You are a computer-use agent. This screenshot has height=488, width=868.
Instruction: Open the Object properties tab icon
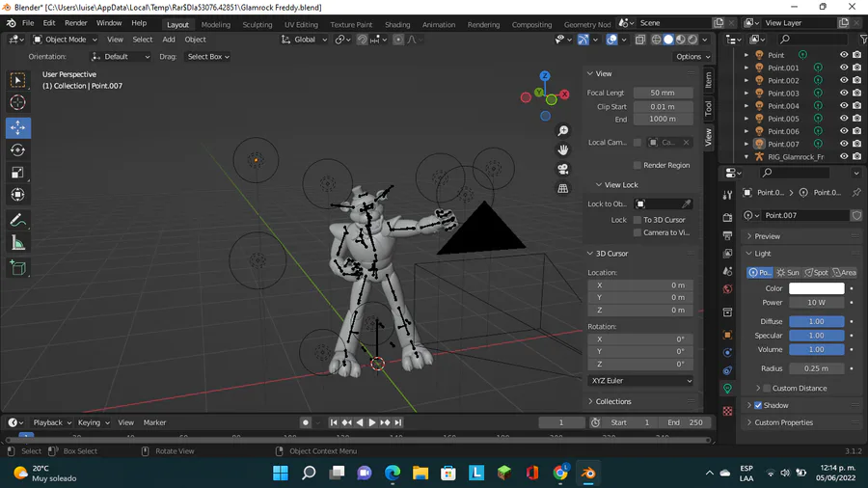coord(727,335)
